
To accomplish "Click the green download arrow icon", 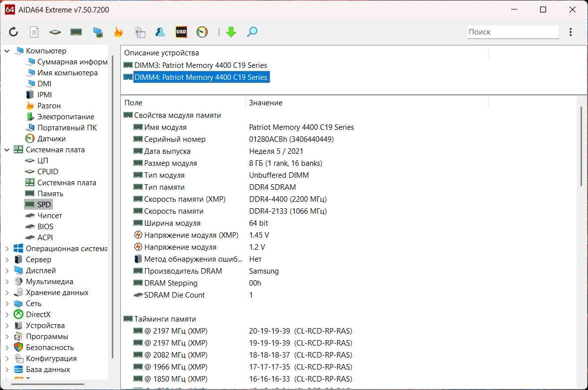I will click(x=231, y=32).
